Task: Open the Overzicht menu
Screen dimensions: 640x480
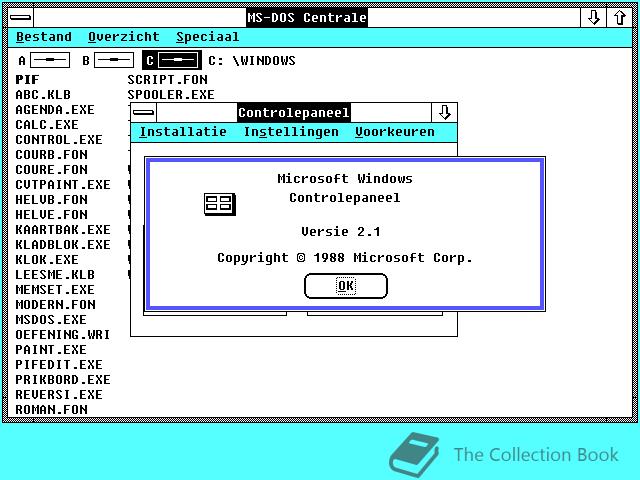Action: click(124, 37)
